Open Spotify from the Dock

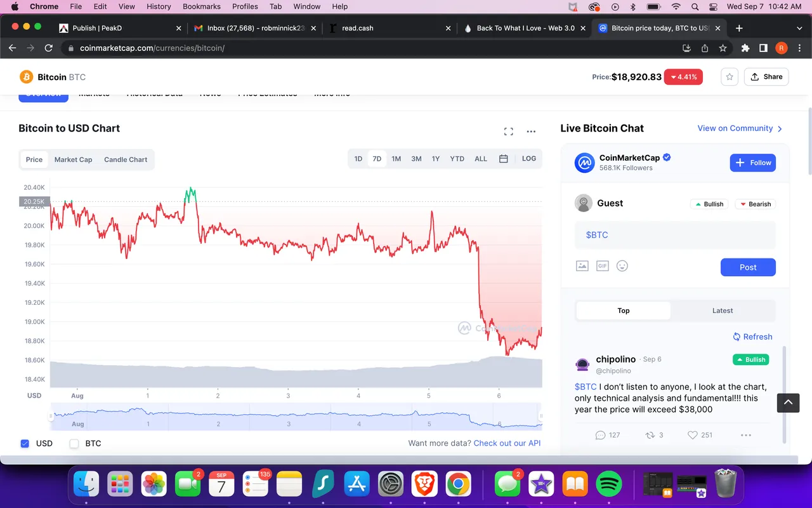(609, 485)
